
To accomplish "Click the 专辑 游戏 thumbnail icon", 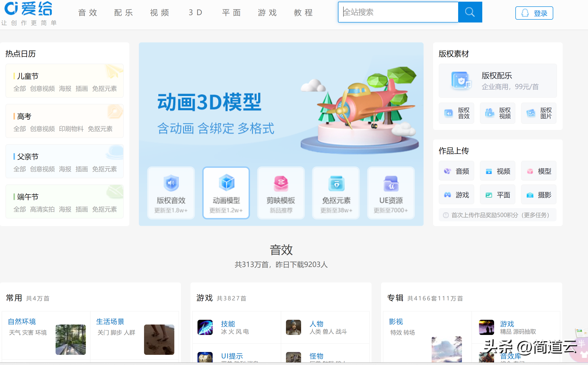I will coord(487,327).
